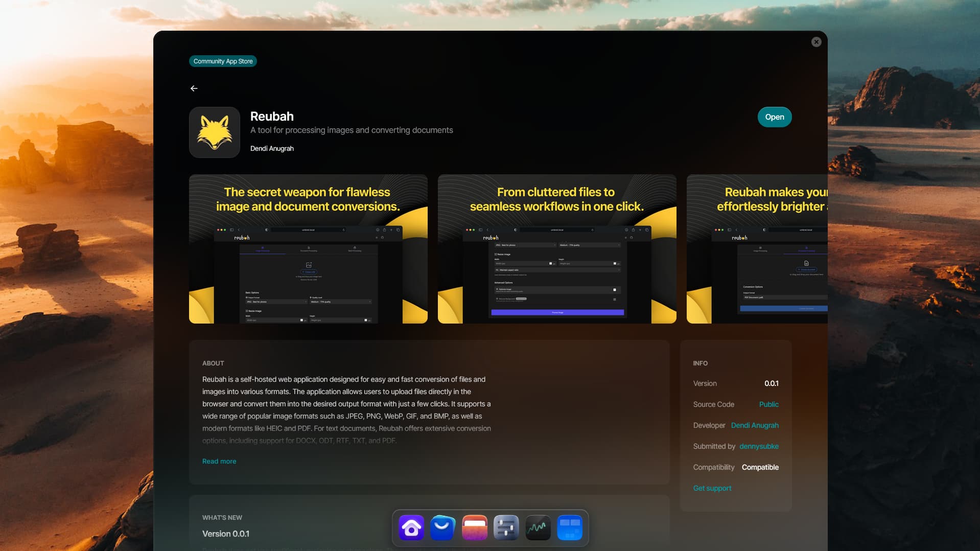This screenshot has height=551, width=980.
Task: Open the App Store dock icon
Action: point(443,528)
